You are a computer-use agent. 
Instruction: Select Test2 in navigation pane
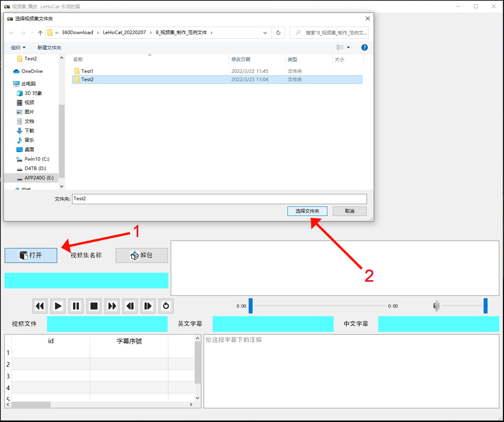(31, 59)
